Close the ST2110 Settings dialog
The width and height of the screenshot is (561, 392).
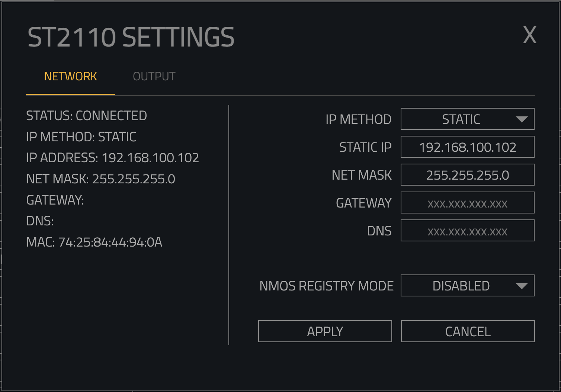[x=529, y=35]
